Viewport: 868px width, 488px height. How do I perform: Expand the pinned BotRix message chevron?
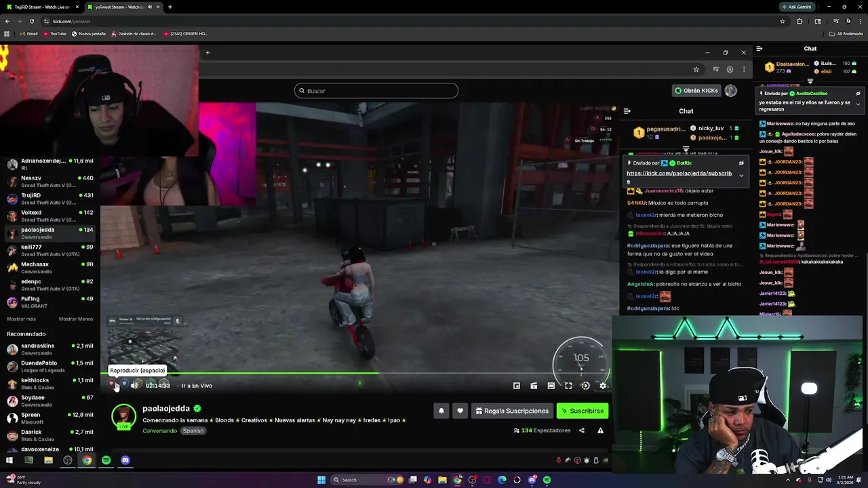[x=741, y=176]
